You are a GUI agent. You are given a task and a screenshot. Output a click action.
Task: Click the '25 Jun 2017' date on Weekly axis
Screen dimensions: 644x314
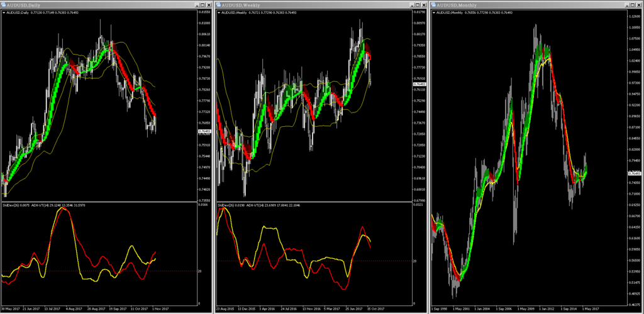click(x=354, y=309)
